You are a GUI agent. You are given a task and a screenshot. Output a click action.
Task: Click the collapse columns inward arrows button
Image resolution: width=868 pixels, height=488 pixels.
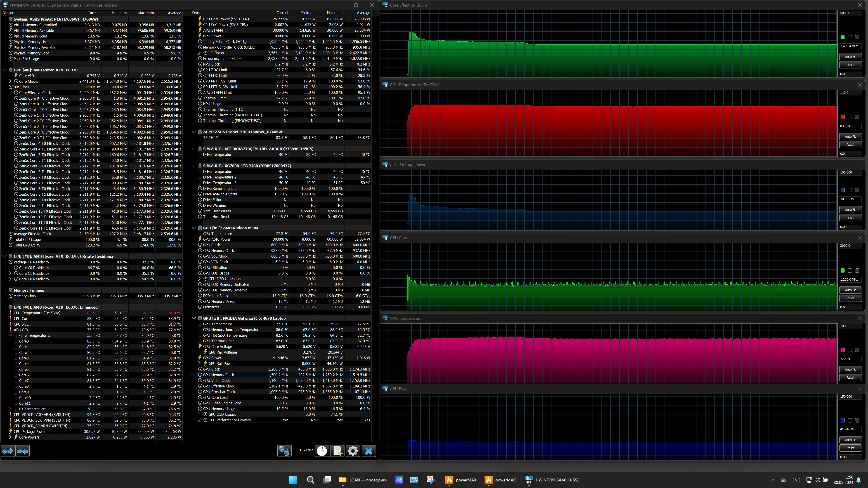point(23,451)
